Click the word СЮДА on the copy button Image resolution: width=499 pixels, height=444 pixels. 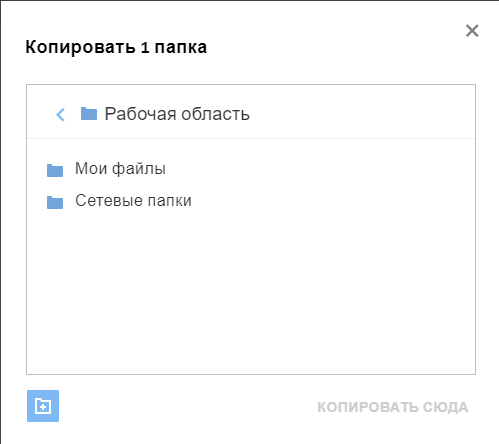(446, 407)
